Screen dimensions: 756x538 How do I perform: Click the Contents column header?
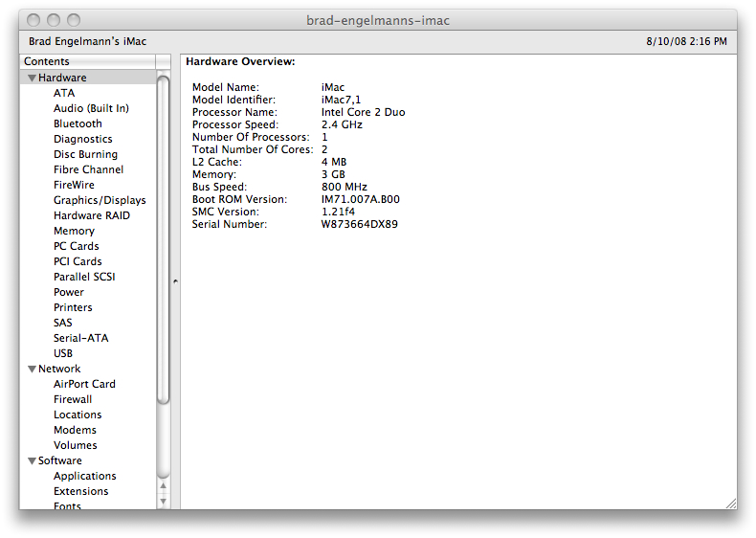(88, 62)
